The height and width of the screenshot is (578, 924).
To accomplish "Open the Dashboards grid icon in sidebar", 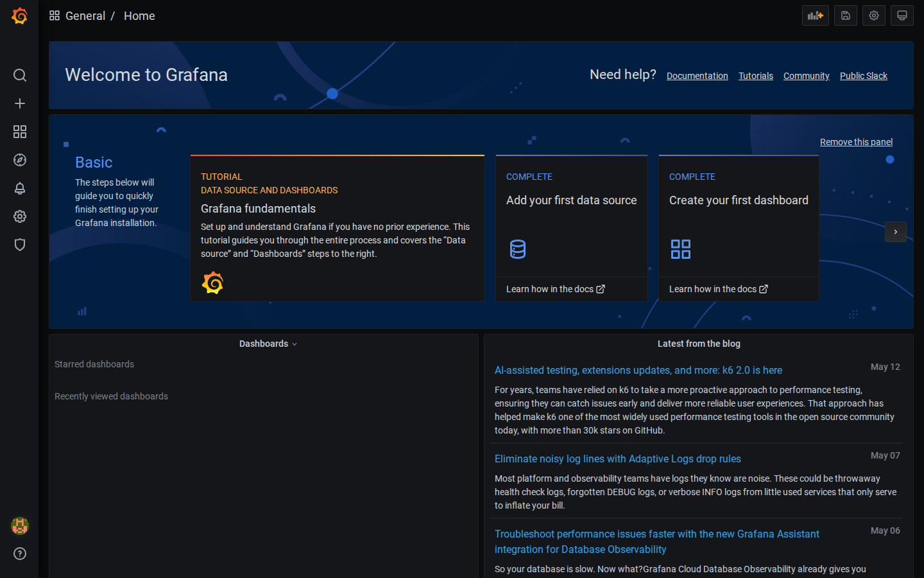I will [20, 132].
